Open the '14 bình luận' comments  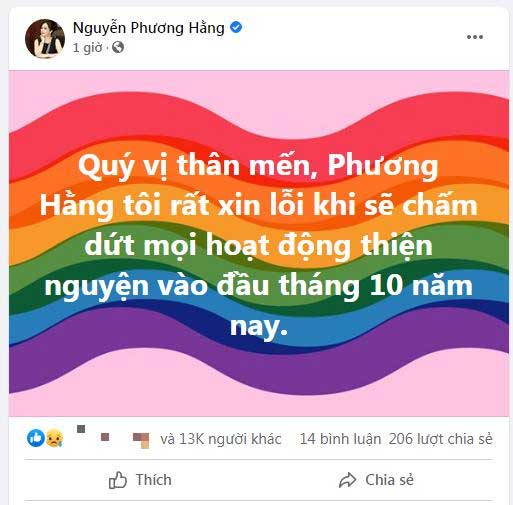[x=340, y=439]
